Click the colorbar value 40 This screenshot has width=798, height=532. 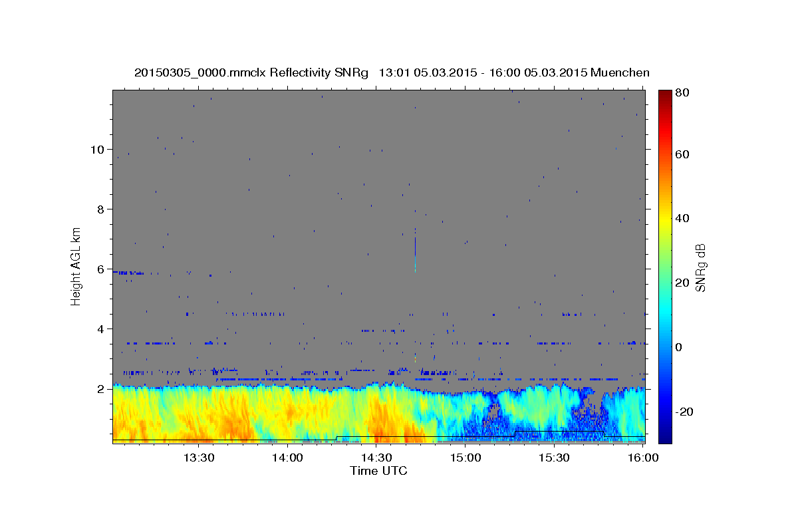682,218
